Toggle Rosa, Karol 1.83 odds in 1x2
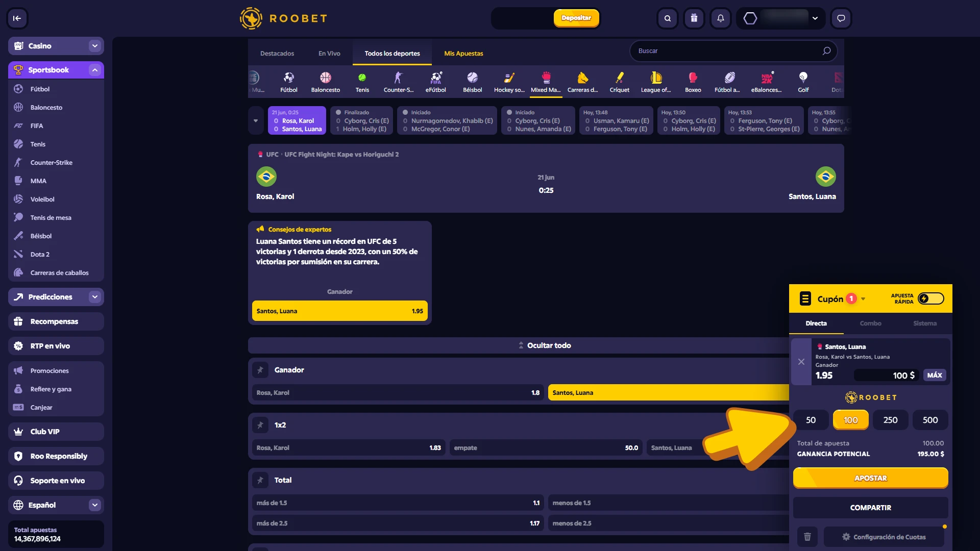Viewport: 980px width, 551px height. (x=349, y=447)
